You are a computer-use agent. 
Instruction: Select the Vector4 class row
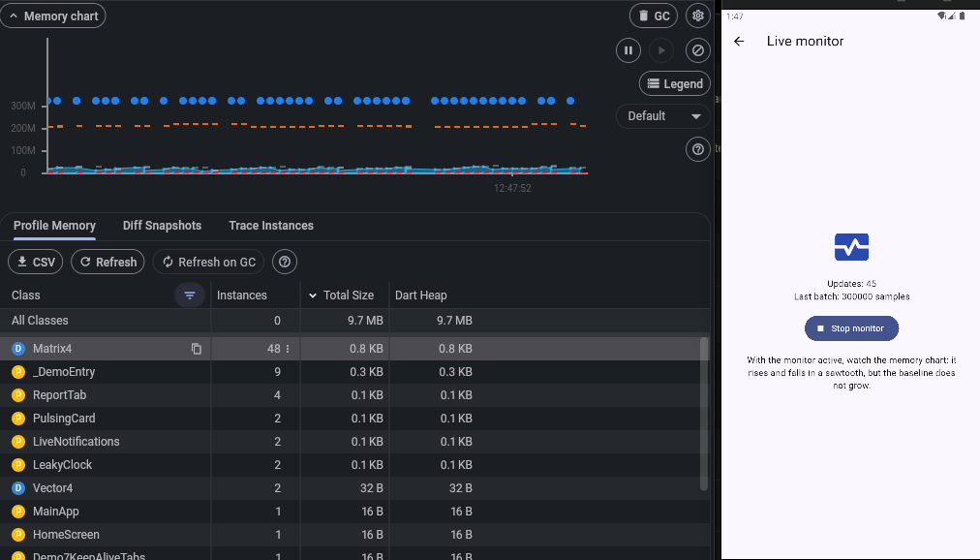pos(350,488)
